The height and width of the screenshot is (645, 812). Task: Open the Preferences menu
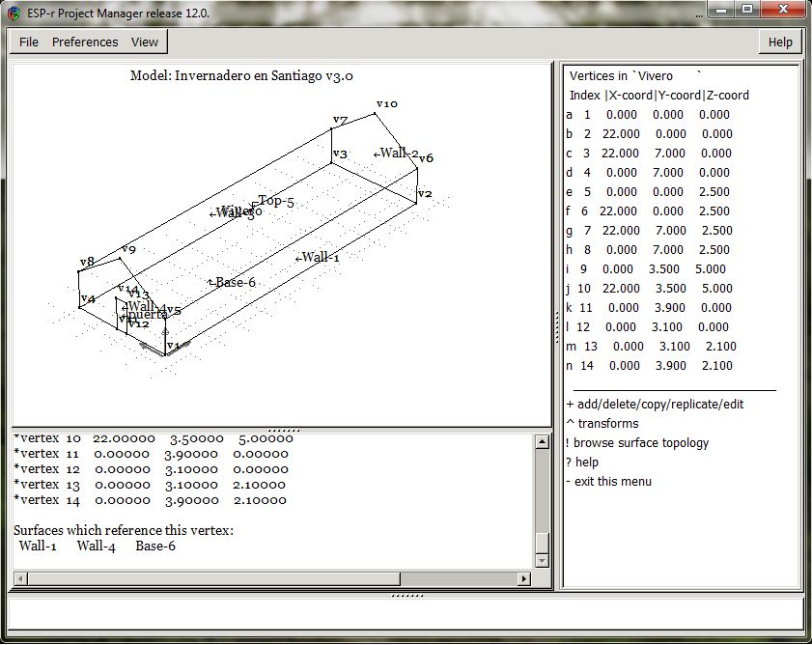(85, 42)
